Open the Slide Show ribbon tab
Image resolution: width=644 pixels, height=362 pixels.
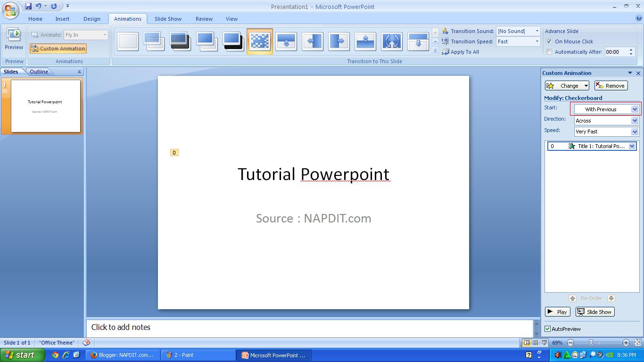pos(168,19)
